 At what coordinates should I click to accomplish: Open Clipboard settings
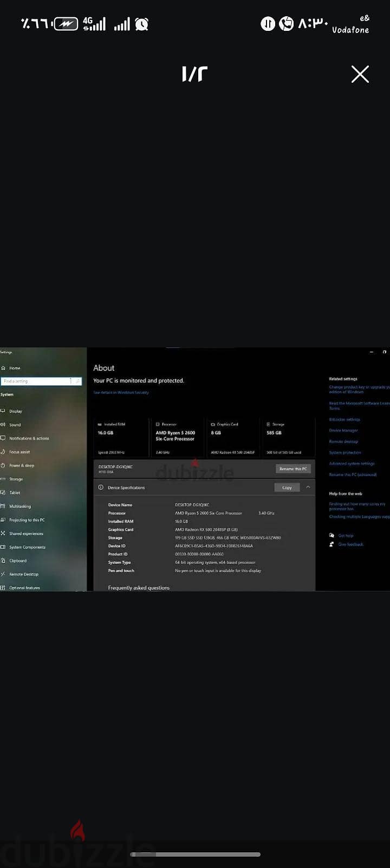(x=18, y=561)
